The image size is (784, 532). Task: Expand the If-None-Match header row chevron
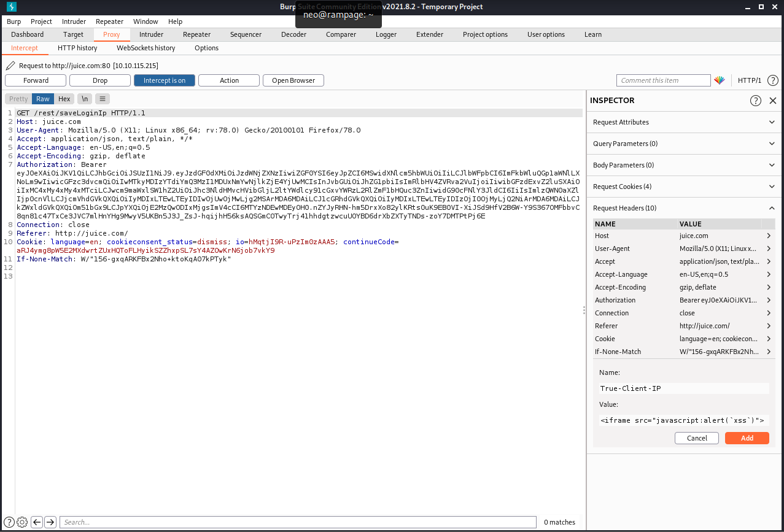point(769,352)
